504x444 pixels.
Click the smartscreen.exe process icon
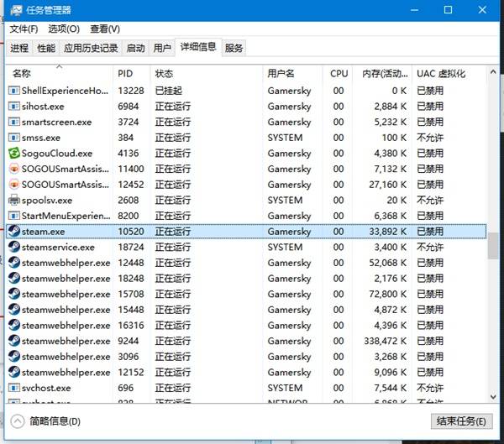click(14, 122)
